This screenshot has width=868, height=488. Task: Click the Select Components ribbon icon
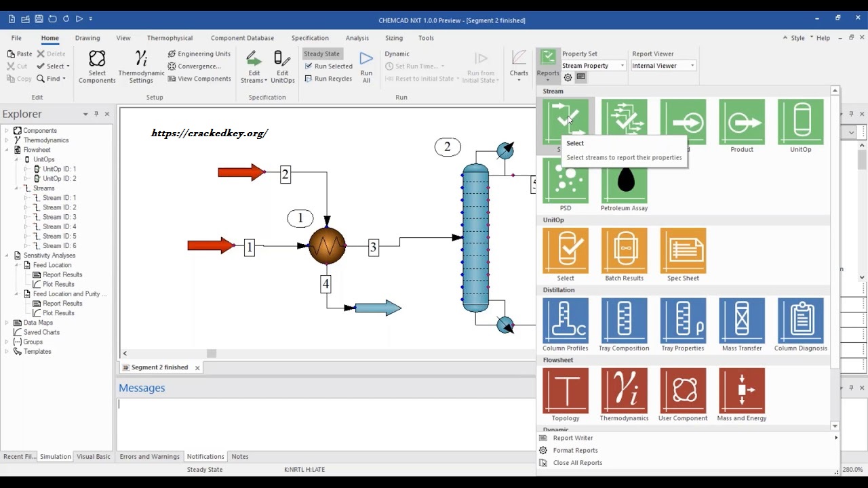(x=97, y=67)
